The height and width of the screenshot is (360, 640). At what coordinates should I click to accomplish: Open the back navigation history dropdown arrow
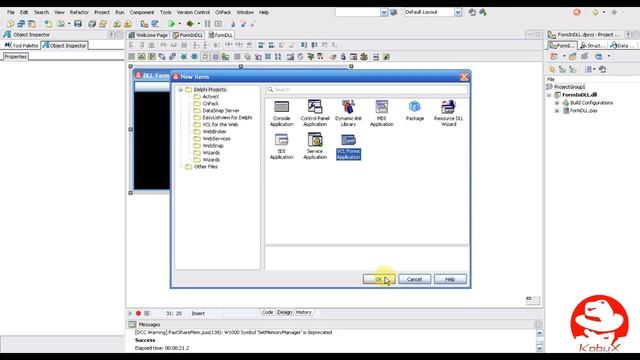tap(604, 12)
